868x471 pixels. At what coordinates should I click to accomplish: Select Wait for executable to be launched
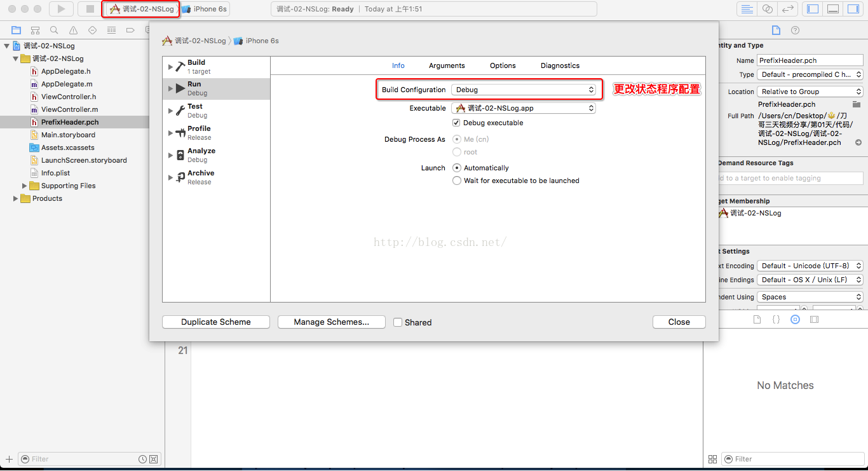point(457,181)
